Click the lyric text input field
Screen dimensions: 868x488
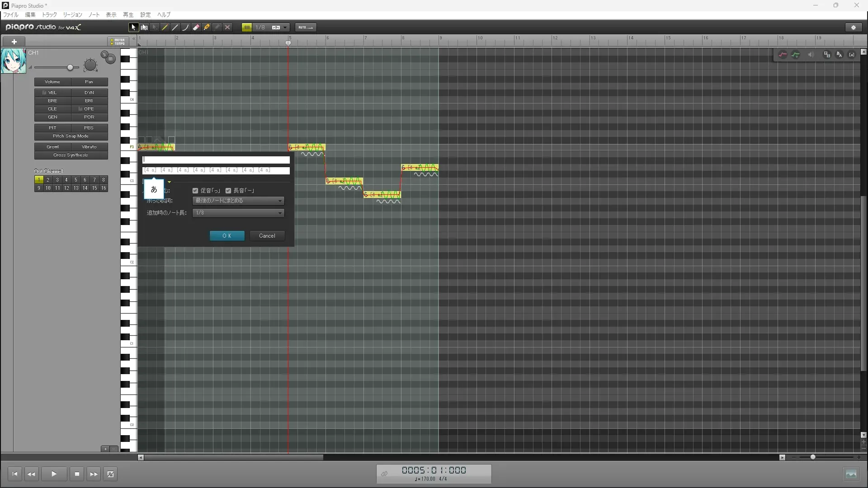click(x=216, y=160)
